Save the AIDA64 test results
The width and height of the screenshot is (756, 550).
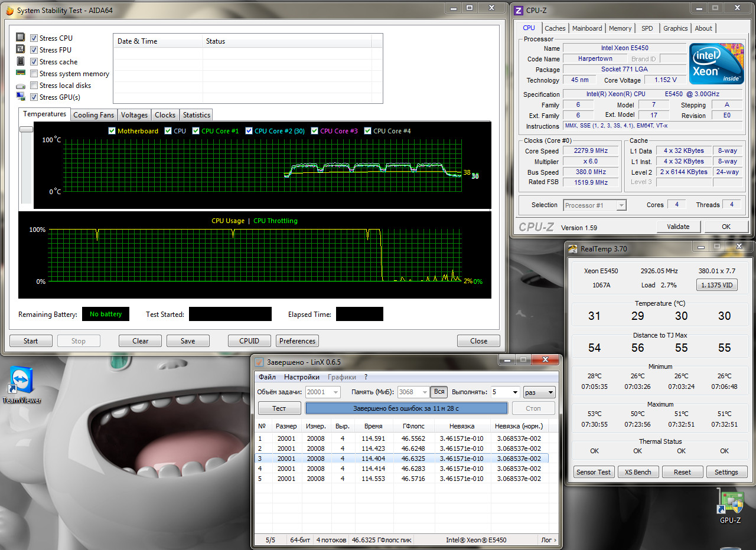[x=188, y=341]
